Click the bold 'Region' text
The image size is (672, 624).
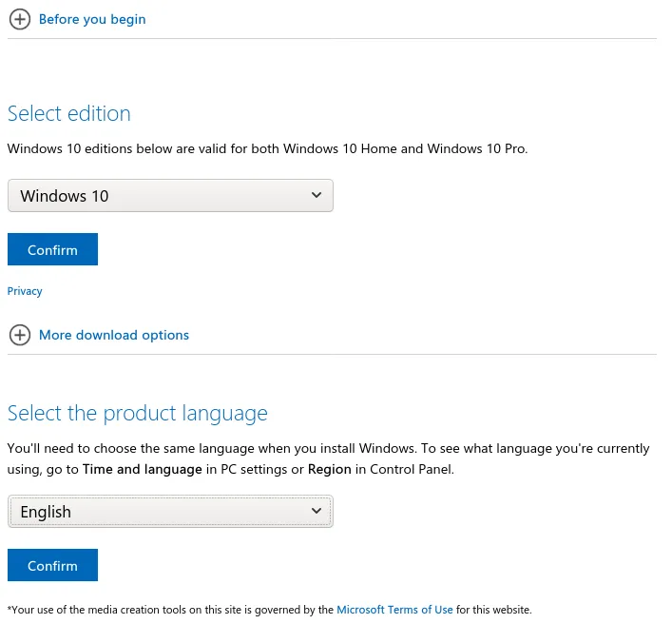click(330, 469)
